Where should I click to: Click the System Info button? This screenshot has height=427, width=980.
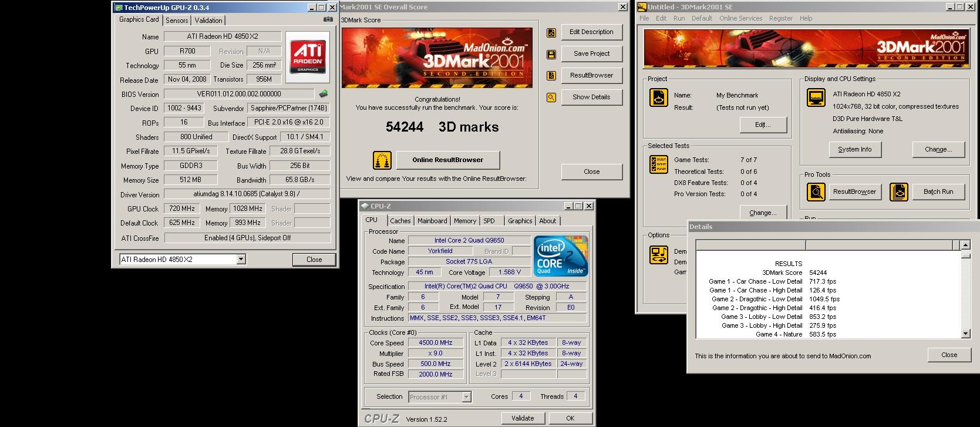(x=854, y=149)
